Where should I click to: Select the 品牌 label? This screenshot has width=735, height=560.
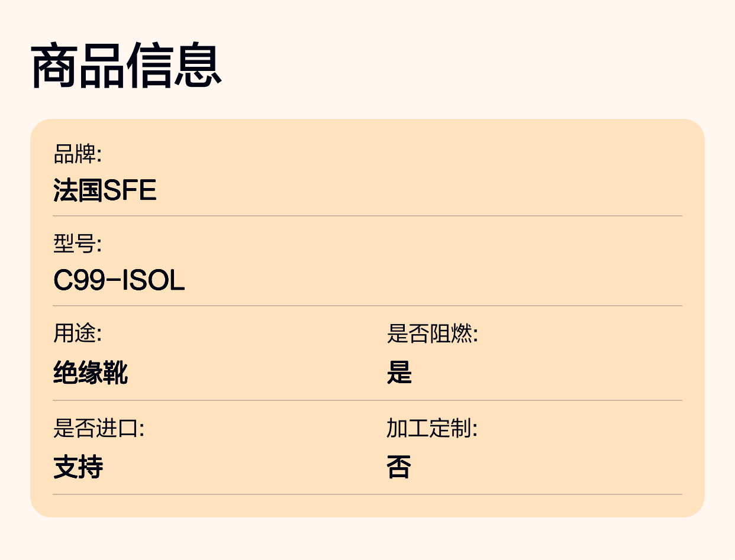point(78,154)
